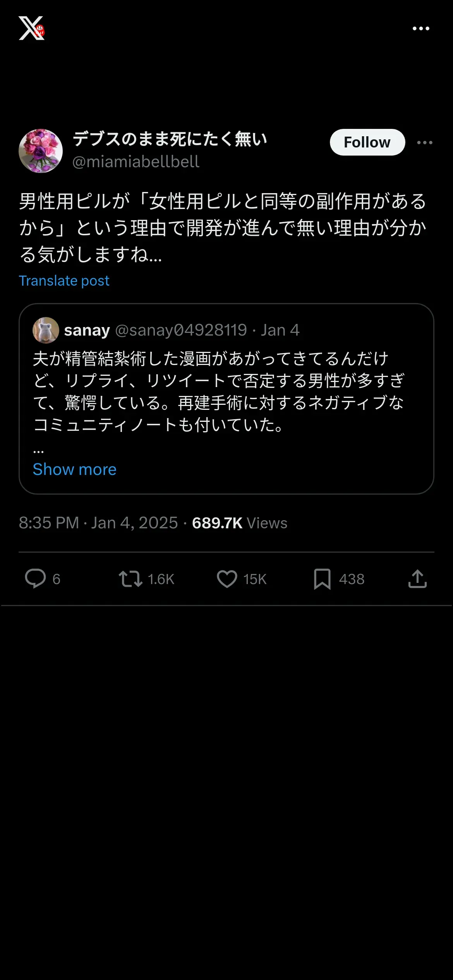Open the reply icon with 6 comments
The width and height of the screenshot is (453, 980).
click(35, 579)
